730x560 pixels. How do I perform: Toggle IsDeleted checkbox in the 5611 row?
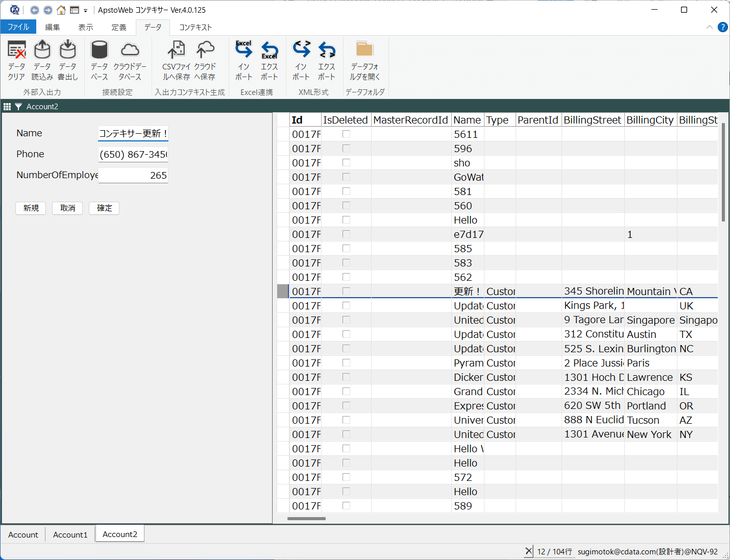(x=346, y=134)
